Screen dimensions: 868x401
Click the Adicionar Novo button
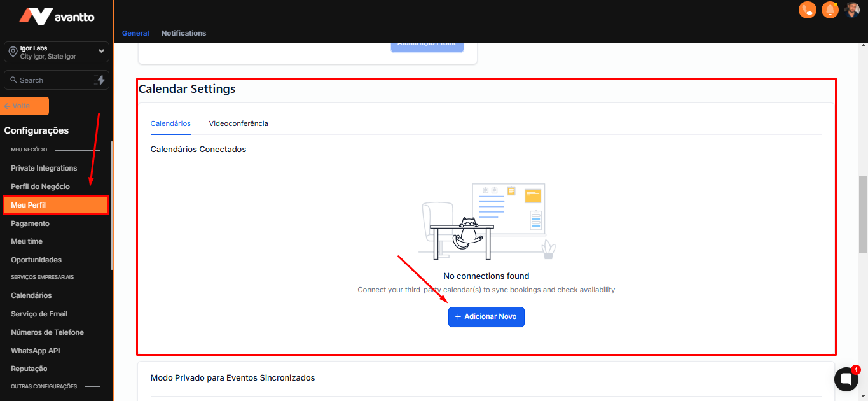click(x=486, y=317)
